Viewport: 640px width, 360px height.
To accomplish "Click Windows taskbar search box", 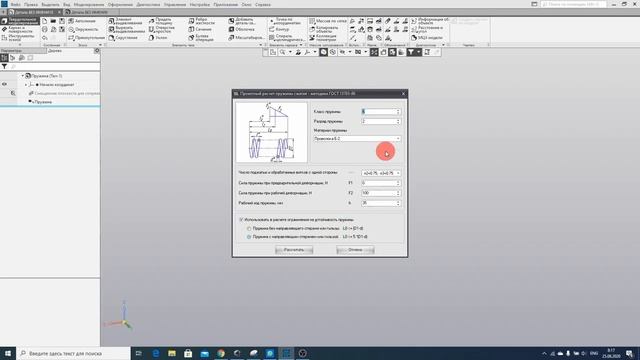I will click(73, 353).
